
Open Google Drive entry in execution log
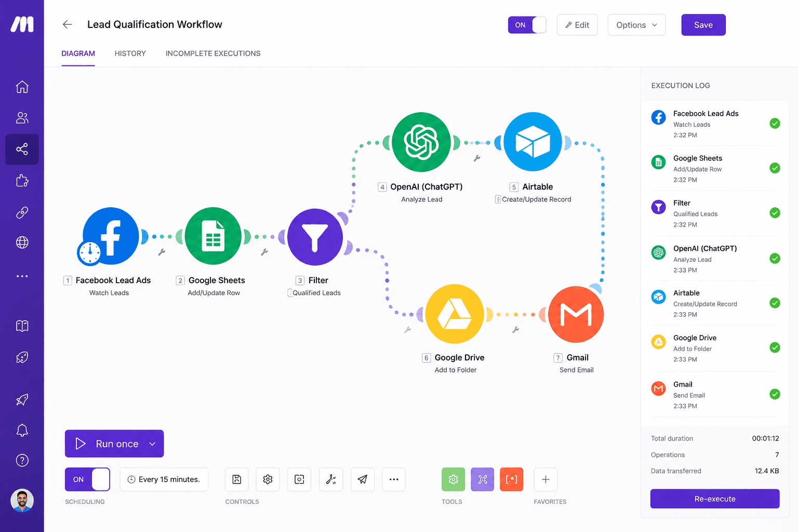tap(715, 348)
